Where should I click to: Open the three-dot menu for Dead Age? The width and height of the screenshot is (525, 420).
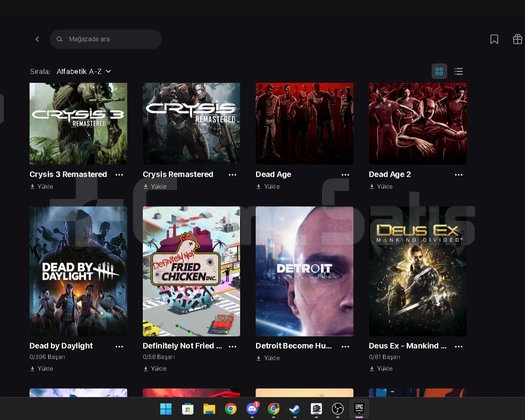pyautogui.click(x=345, y=174)
